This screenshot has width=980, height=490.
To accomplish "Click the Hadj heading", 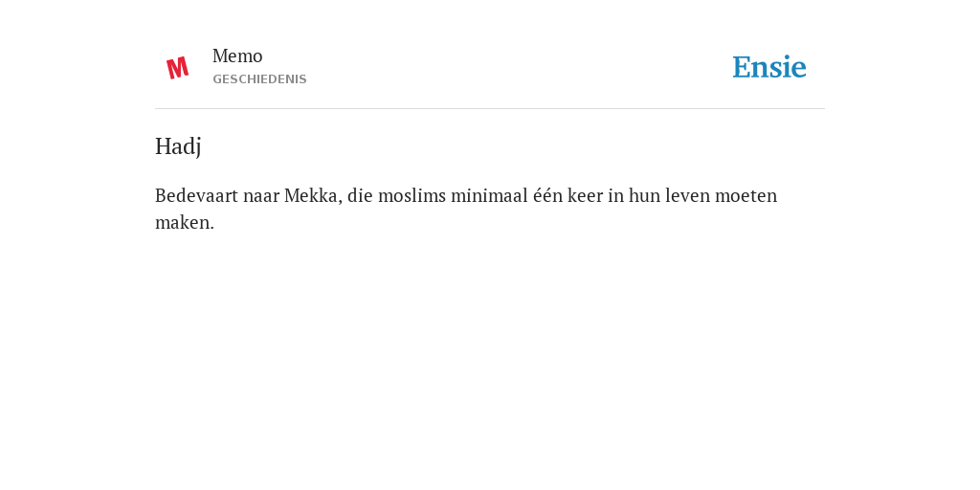I will [178, 146].
